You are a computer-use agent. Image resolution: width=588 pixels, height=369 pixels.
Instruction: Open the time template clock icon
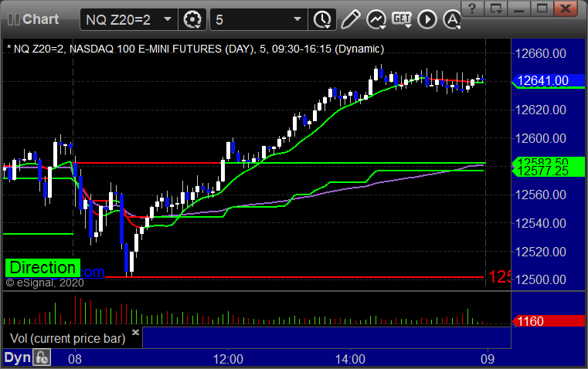[x=322, y=19]
